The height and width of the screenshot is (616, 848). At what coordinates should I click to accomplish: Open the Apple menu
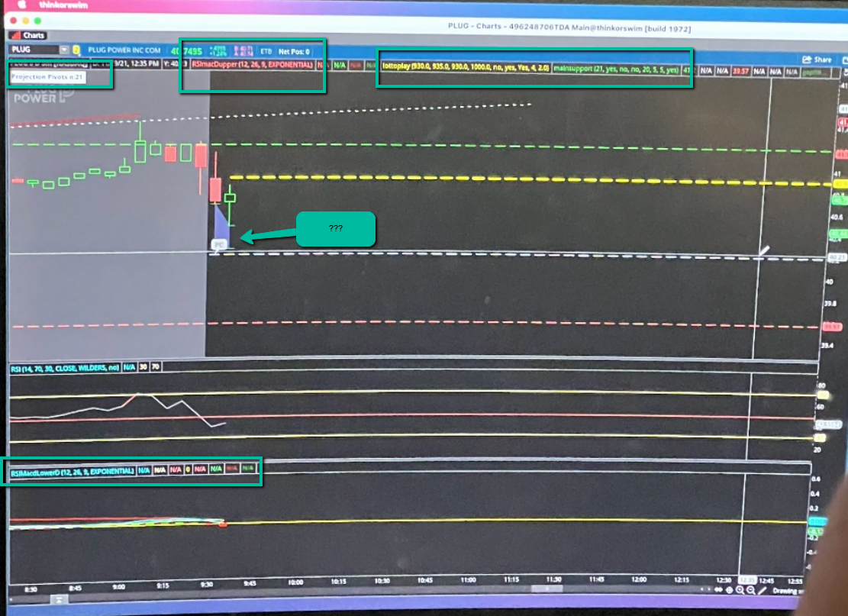tap(22, 5)
